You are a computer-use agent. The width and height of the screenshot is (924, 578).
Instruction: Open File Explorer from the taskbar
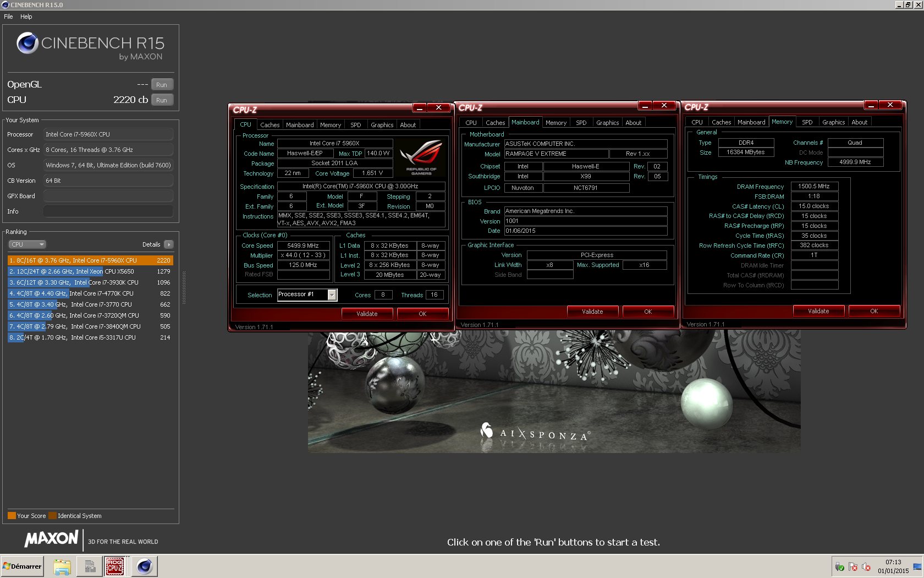click(62, 566)
